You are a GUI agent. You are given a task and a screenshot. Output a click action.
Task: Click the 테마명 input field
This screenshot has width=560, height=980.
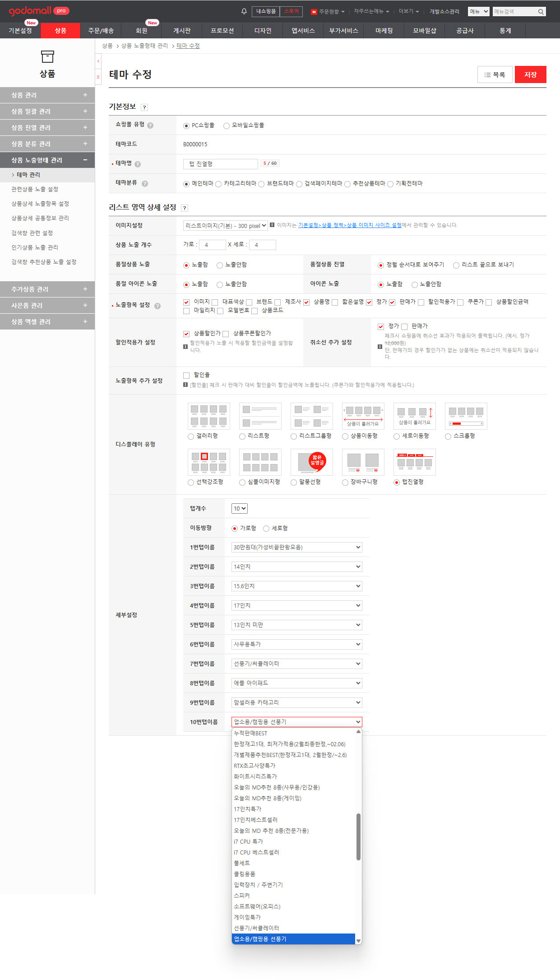[x=221, y=164]
